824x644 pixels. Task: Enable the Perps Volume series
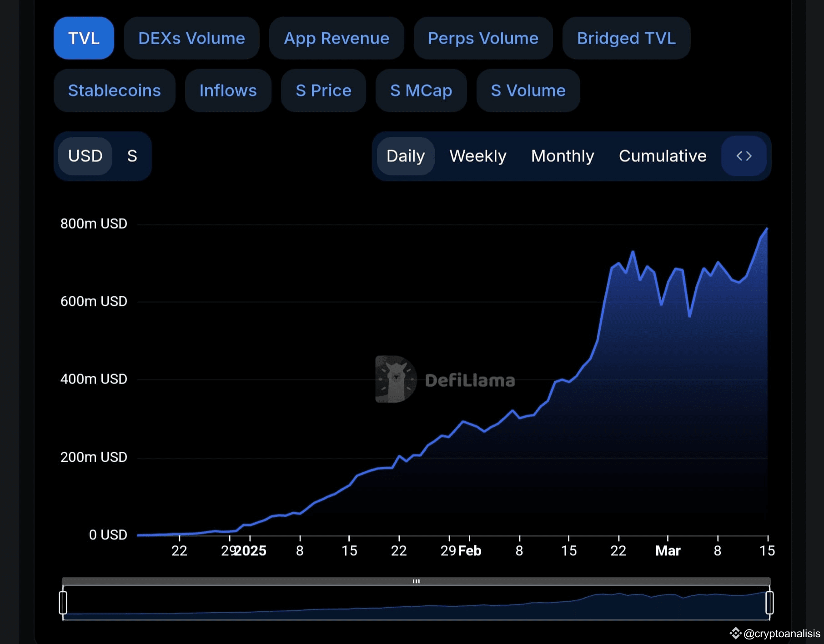pyautogui.click(x=483, y=38)
